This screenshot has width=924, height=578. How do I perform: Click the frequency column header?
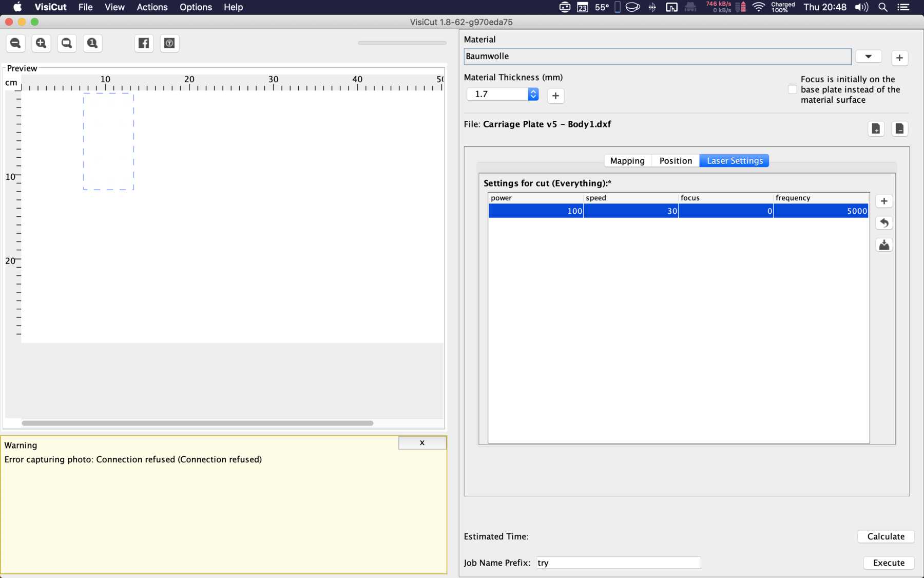[x=821, y=198]
